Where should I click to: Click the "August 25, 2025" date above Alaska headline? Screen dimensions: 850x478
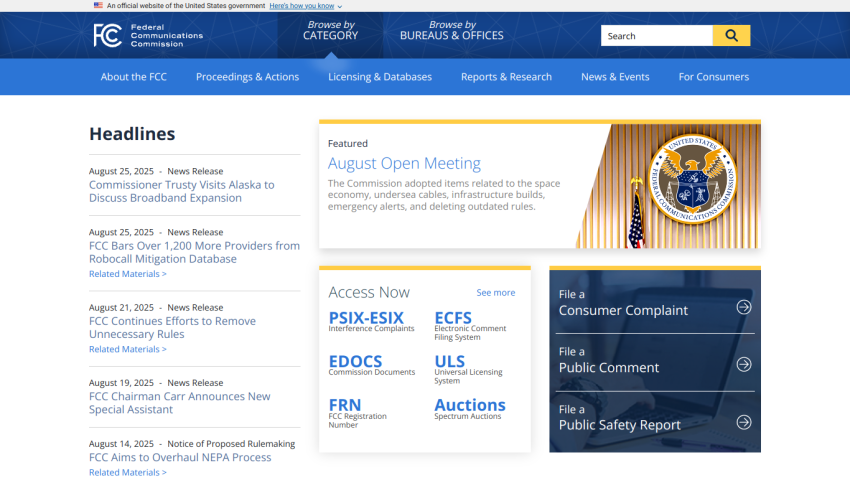121,171
